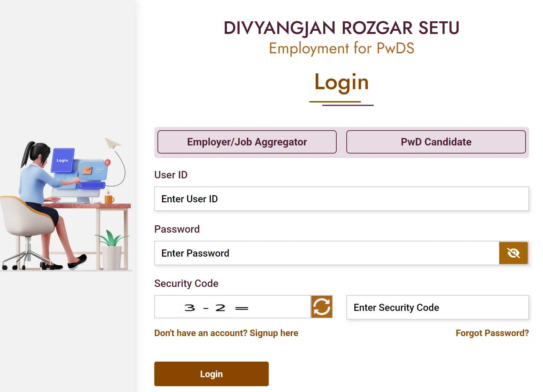Click the User ID label
The image size is (543, 392).
point(171,175)
